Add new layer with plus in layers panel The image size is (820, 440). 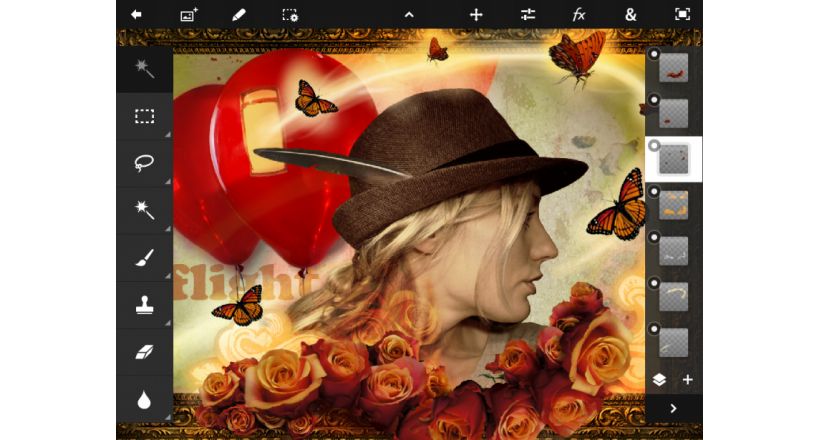pos(688,380)
